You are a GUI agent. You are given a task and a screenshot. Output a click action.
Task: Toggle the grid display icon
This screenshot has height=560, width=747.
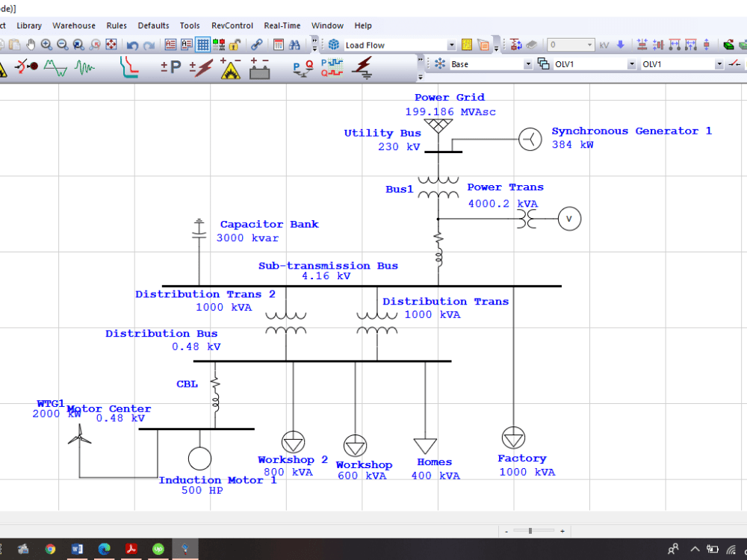coord(203,45)
